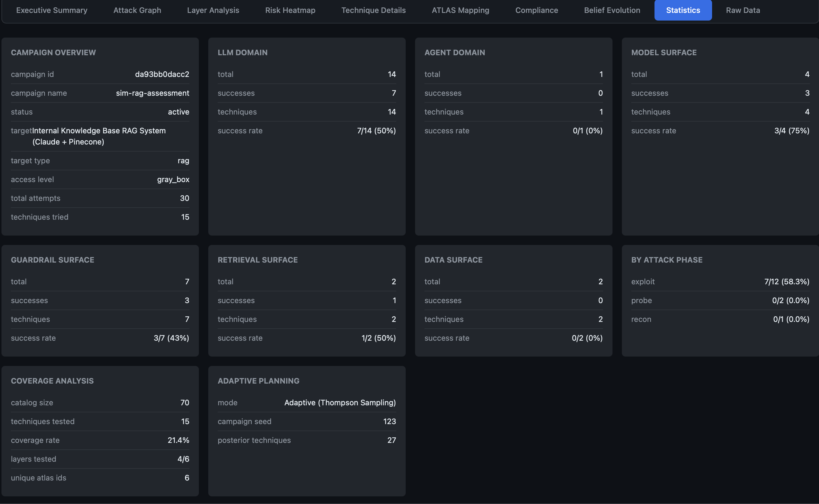819x504 pixels.
Task: Click the Campaign Overview card heading
Action: point(53,53)
